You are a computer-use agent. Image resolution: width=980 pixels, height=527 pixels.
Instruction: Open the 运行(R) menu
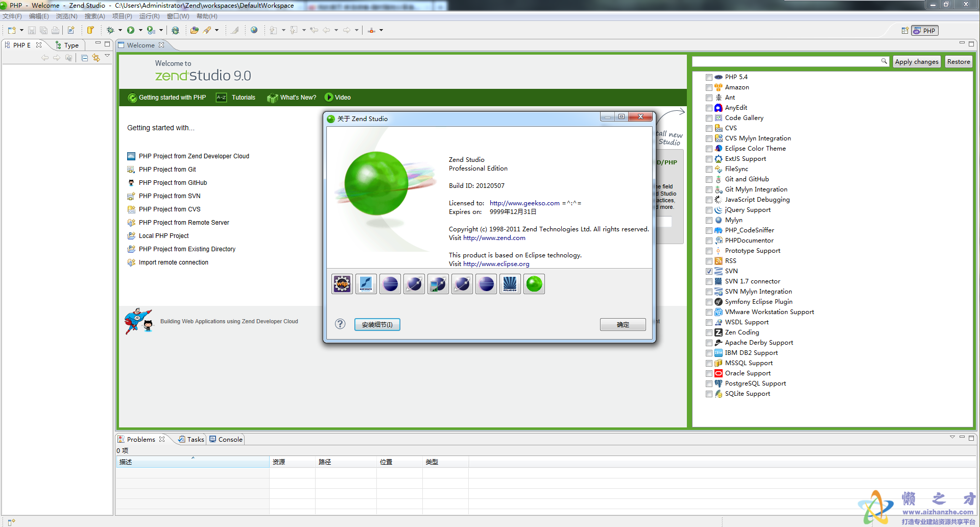[x=150, y=16]
